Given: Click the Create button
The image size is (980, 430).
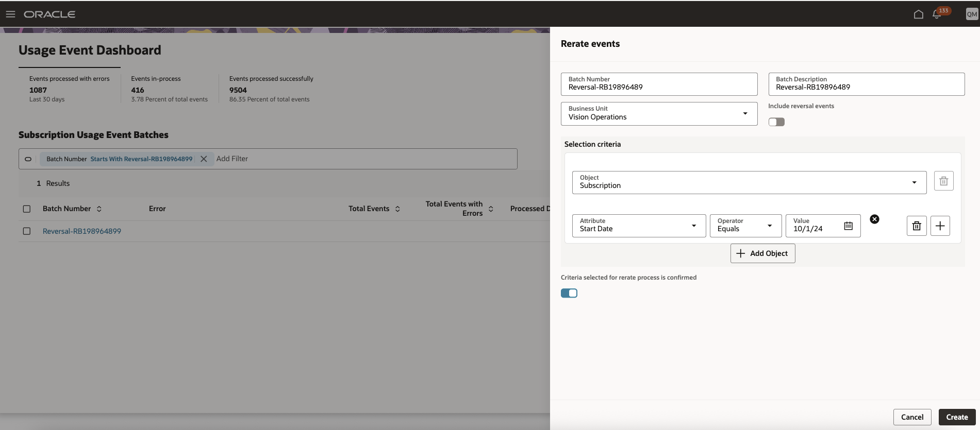Looking at the screenshot, I should click(957, 417).
